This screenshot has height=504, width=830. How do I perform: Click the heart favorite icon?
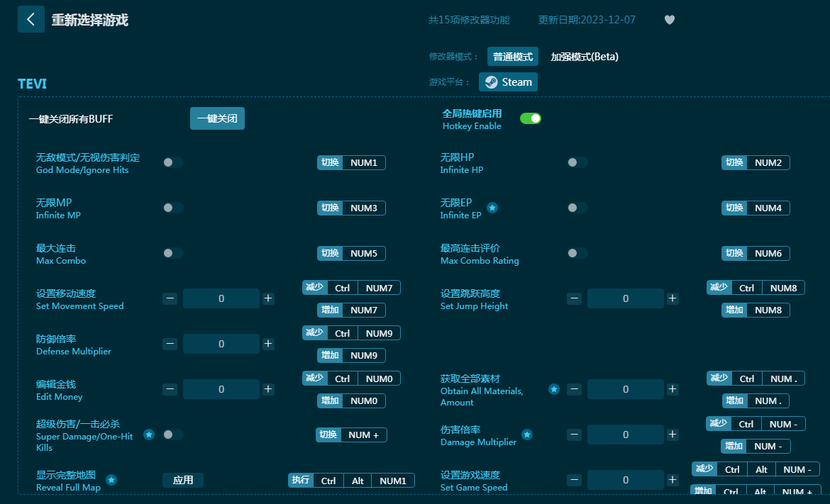(x=669, y=20)
